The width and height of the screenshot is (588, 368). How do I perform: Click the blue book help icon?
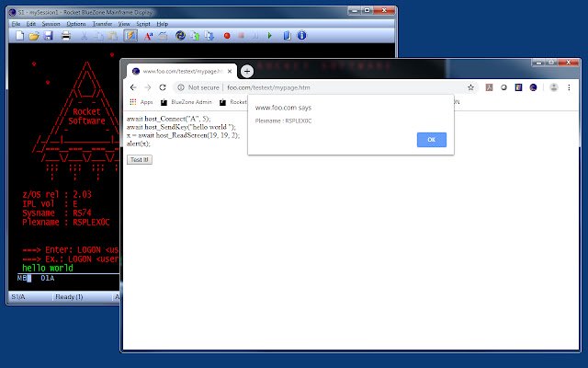(x=288, y=36)
